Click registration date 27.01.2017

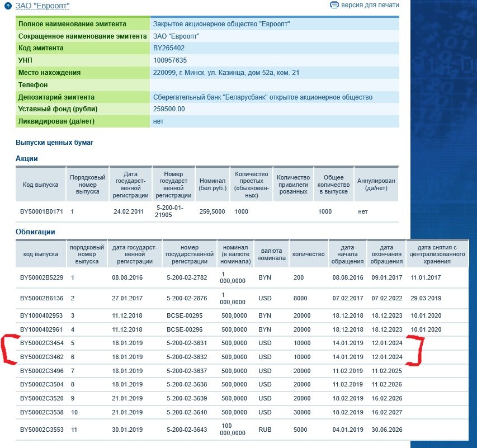coord(127,298)
